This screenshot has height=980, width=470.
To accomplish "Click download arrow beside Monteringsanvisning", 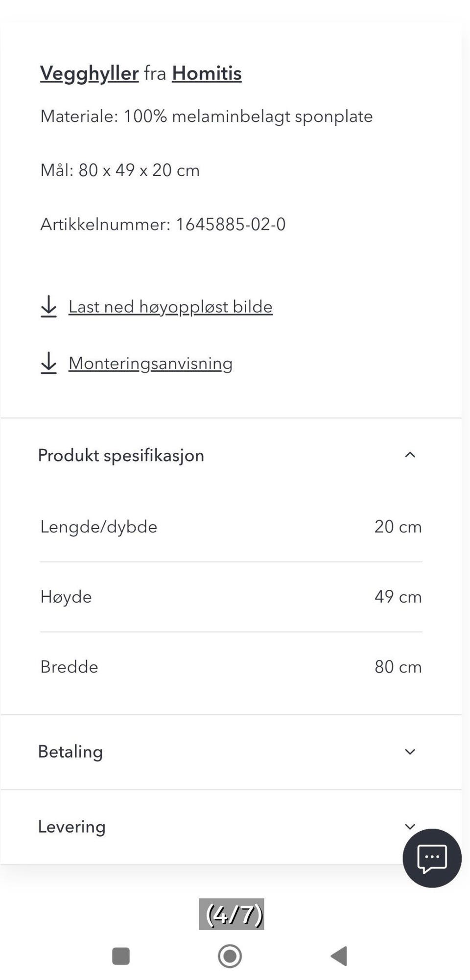I will (48, 363).
